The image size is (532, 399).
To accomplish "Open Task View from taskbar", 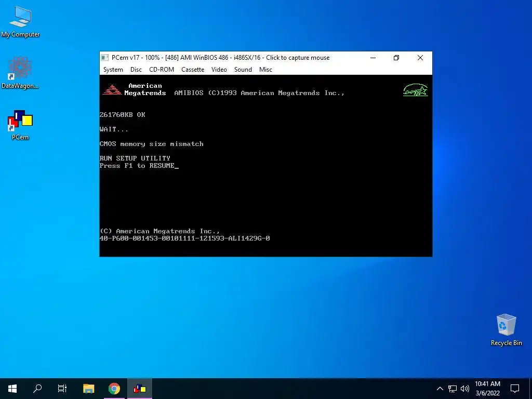I will (x=62, y=389).
